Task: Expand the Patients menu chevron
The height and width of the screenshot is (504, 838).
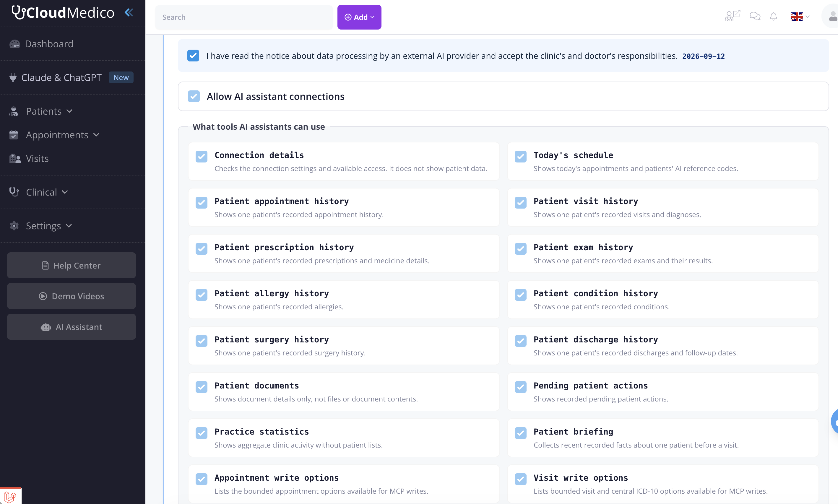Action: 69,111
